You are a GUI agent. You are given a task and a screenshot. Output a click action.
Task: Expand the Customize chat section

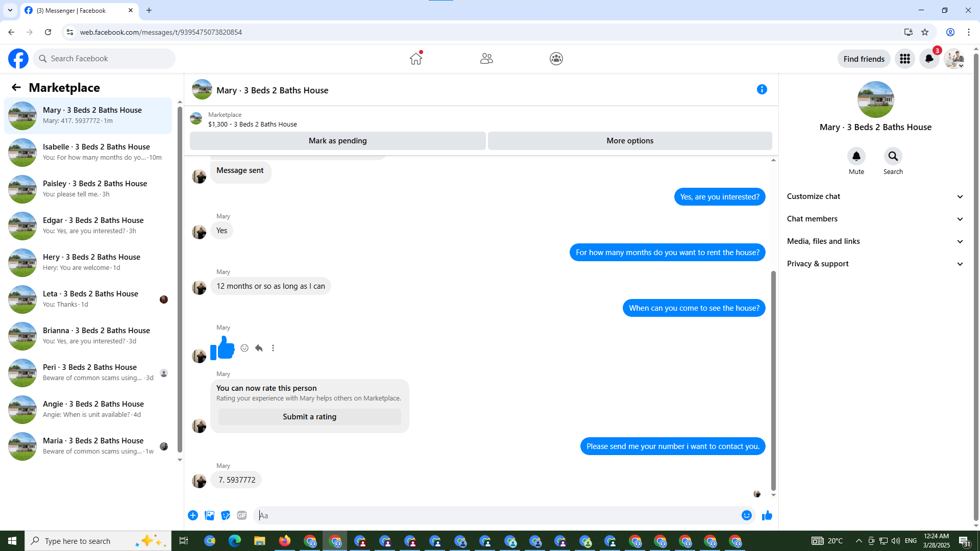875,196
